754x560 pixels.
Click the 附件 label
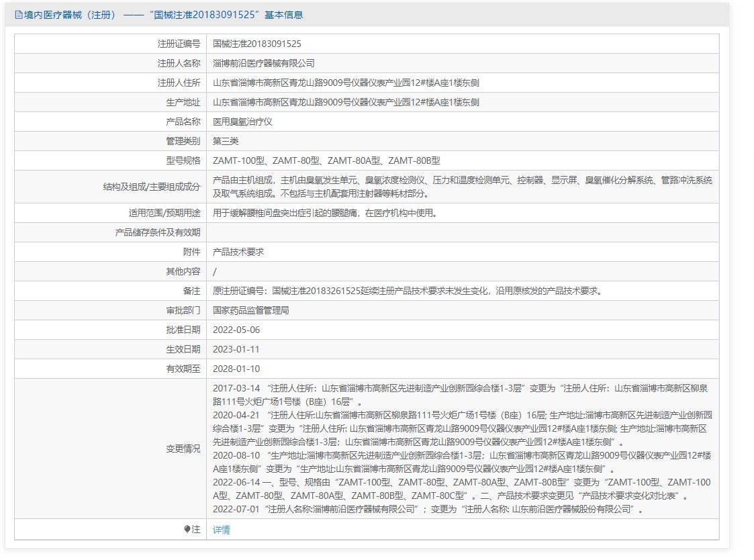click(x=192, y=252)
